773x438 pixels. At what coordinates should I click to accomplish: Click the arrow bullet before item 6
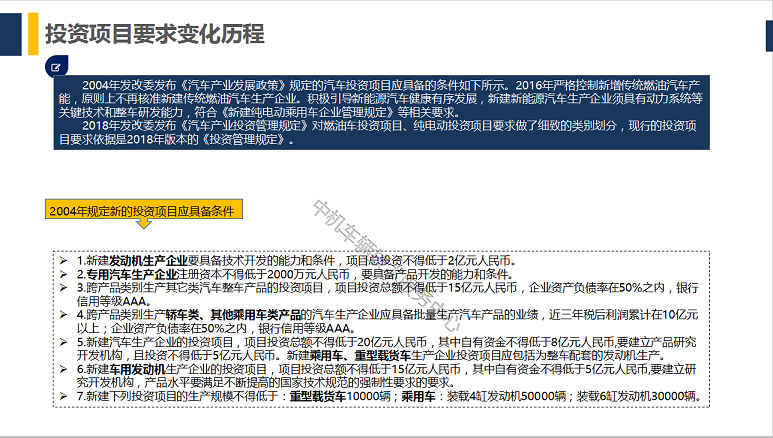65,369
